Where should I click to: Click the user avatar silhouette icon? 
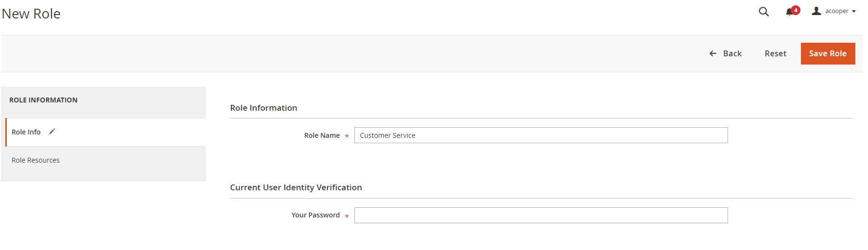click(816, 11)
